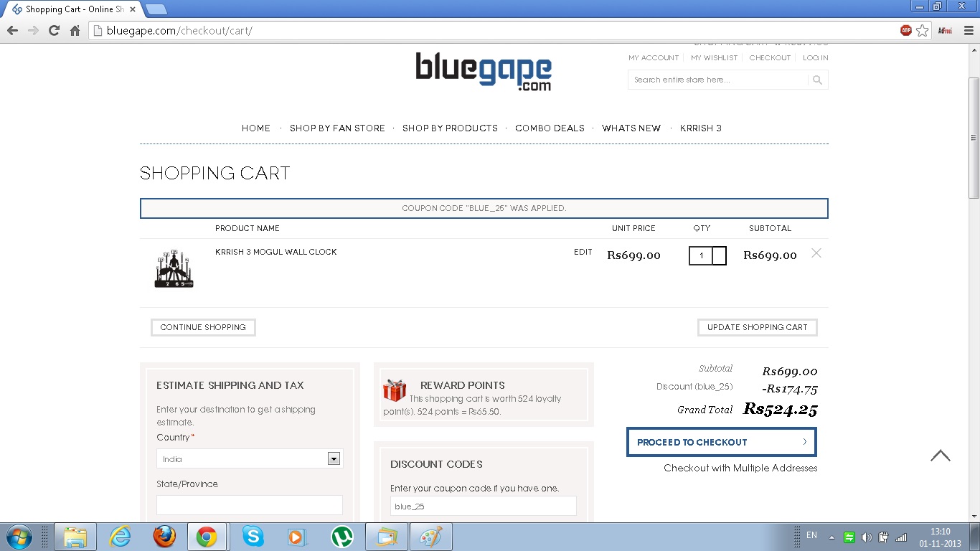Click the scroll-to-top arrow icon
This screenshot has height=551, width=980.
(x=940, y=456)
